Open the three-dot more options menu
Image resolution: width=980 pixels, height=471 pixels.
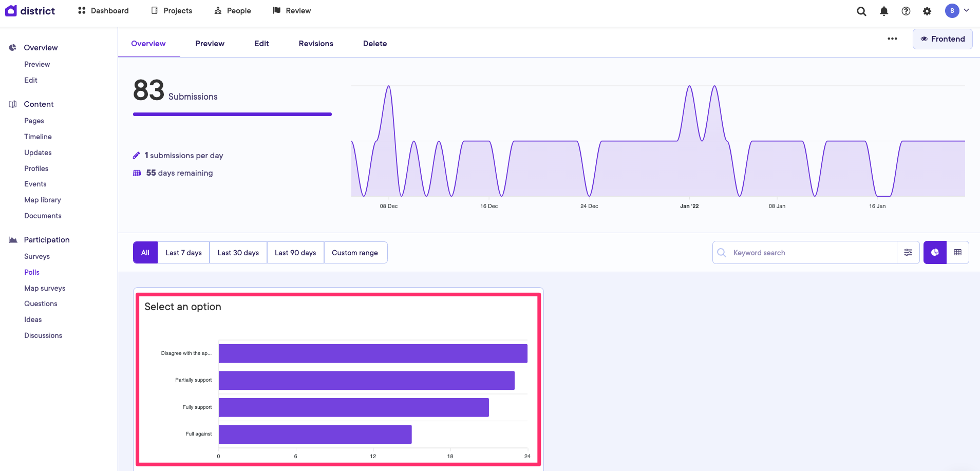pyautogui.click(x=892, y=39)
